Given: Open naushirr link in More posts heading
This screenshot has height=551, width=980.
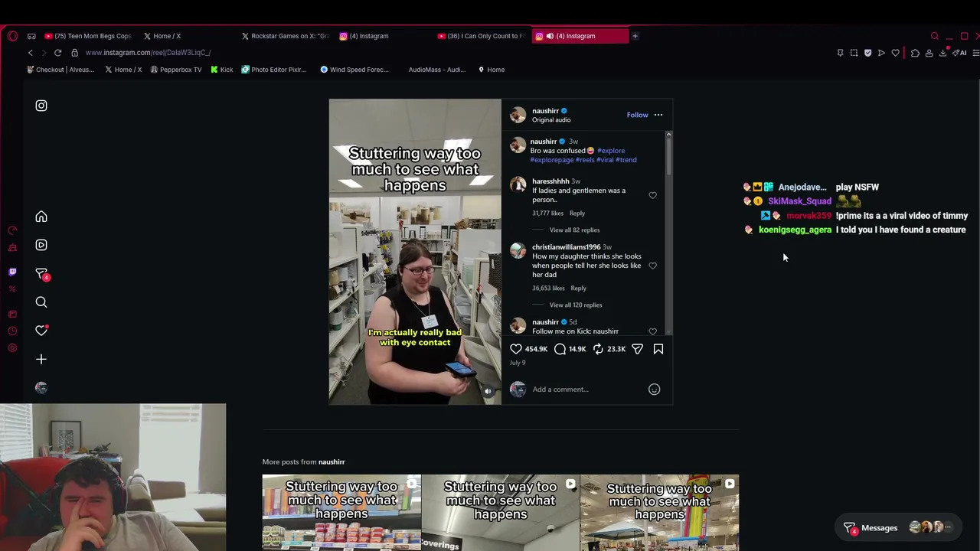Looking at the screenshot, I should pos(332,462).
